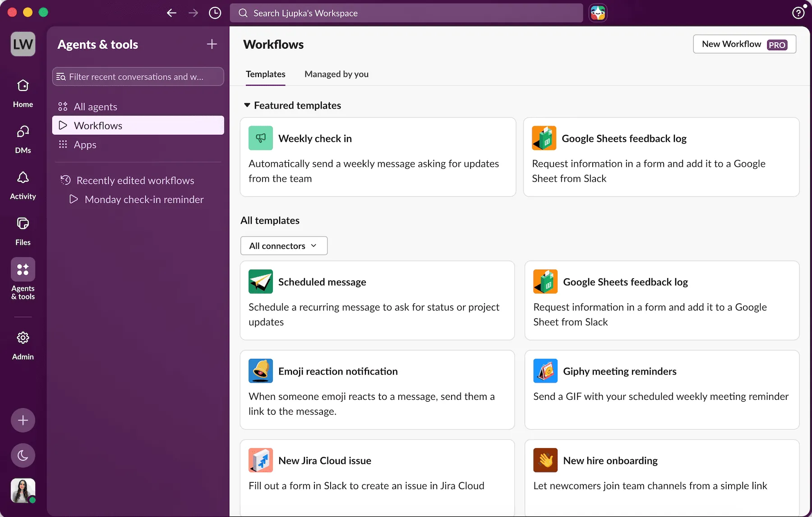Collapse the Featured templates section
Image resolution: width=812 pixels, height=517 pixels.
click(x=247, y=105)
